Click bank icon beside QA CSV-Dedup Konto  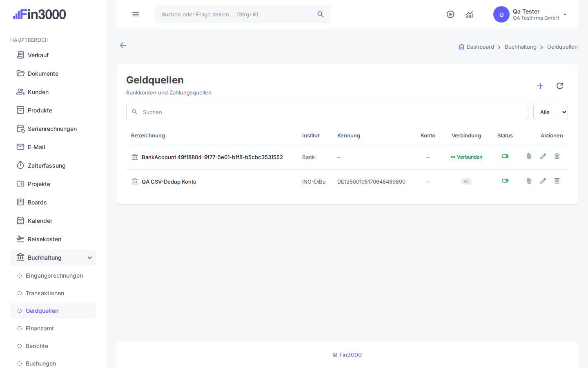[135, 181]
